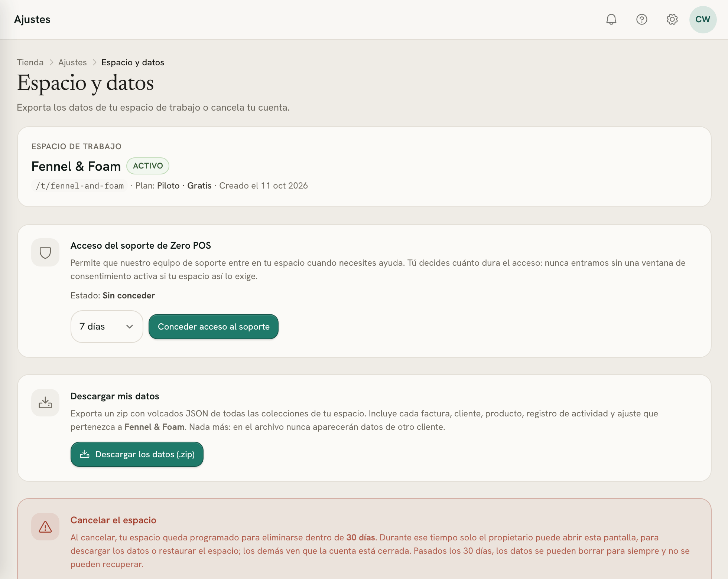Expand the 7 días duration dropdown

tap(107, 327)
